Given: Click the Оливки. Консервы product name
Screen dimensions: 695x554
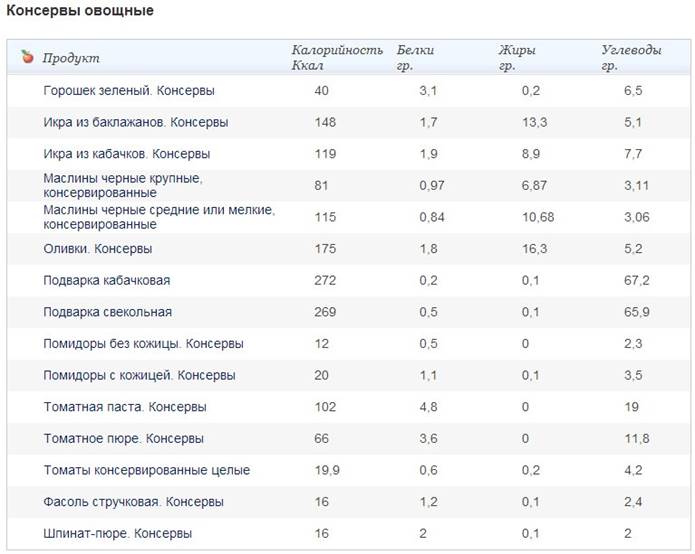Looking at the screenshot, I should pos(98,249).
